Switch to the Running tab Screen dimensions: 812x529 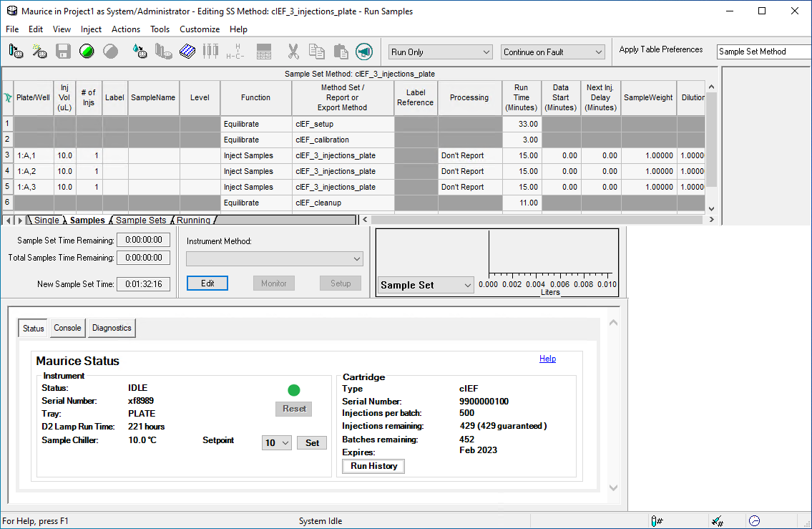(x=193, y=220)
